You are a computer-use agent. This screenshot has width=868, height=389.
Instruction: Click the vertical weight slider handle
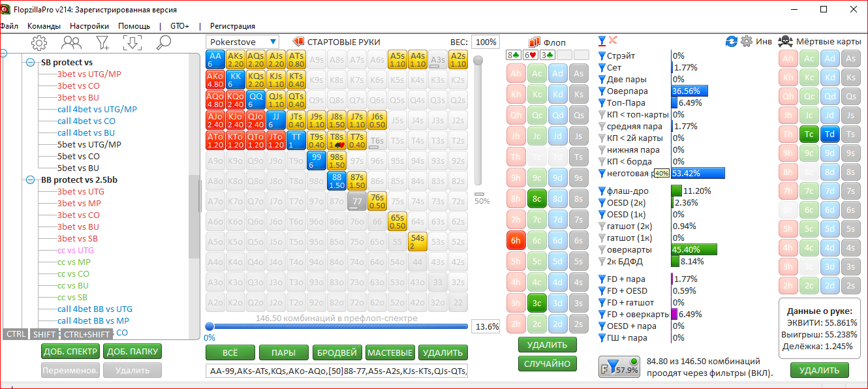click(478, 60)
